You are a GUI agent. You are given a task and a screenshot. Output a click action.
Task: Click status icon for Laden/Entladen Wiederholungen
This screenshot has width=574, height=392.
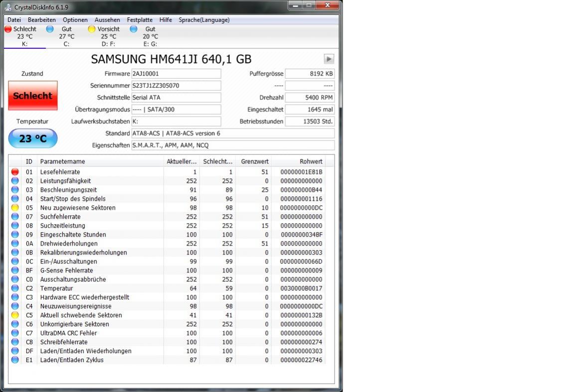coord(15,351)
